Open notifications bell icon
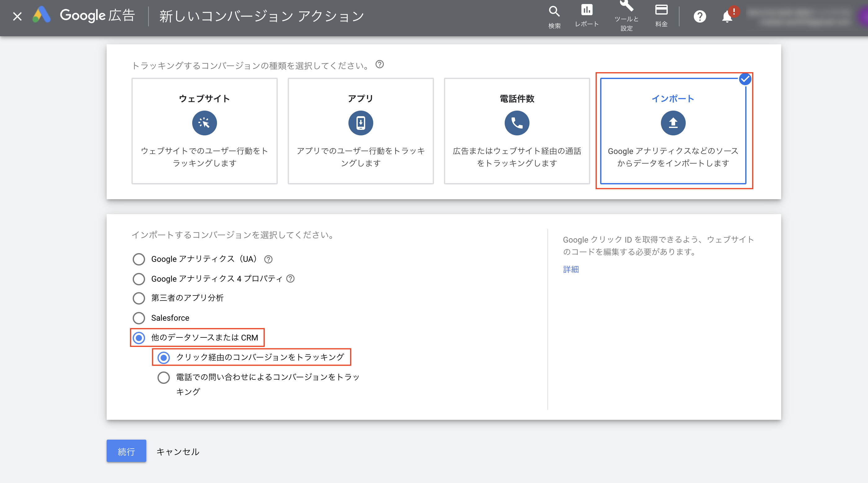868x483 pixels. click(727, 16)
